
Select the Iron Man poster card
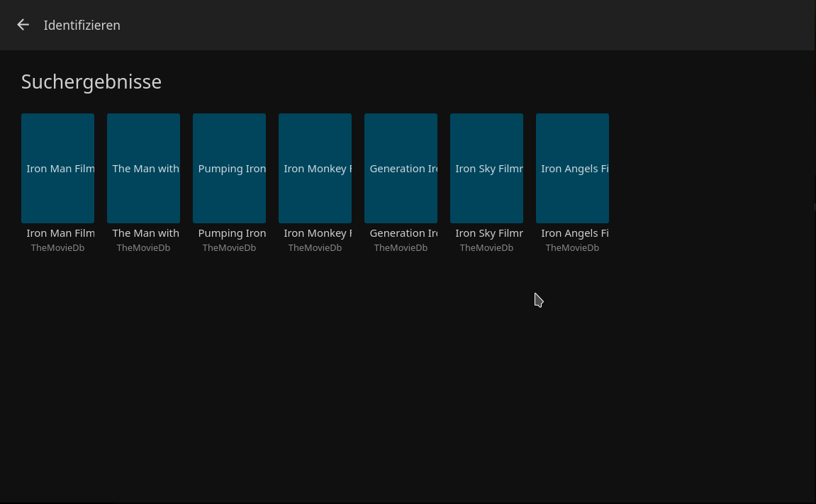57,168
